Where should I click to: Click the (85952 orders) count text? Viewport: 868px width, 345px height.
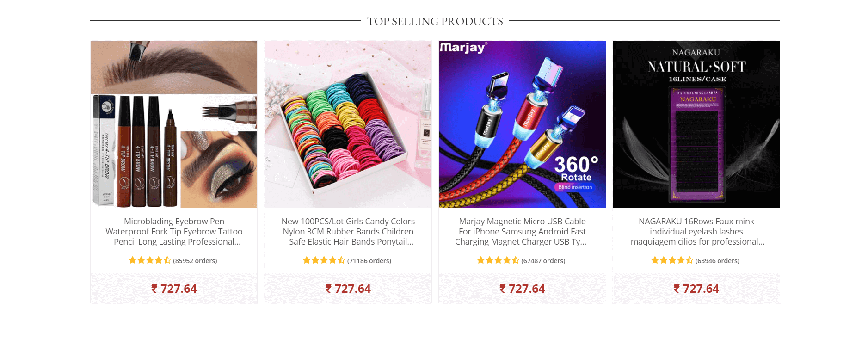pos(195,261)
